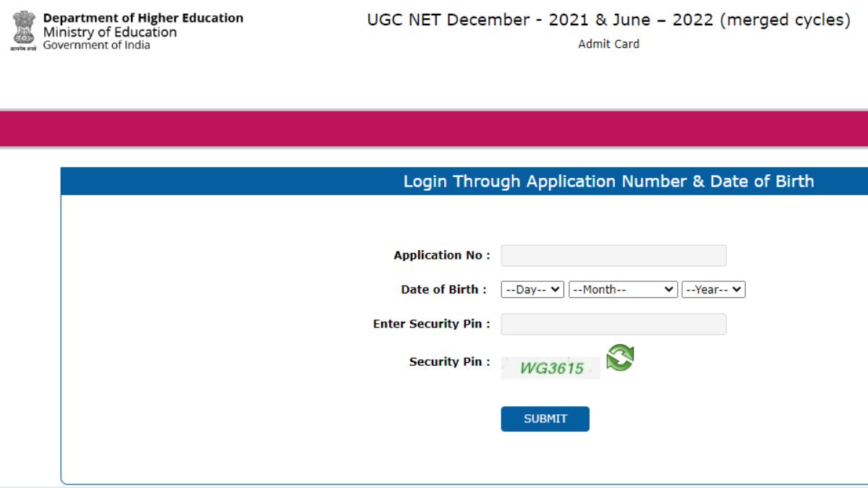Click the Enter Security Pin label

coord(431,324)
